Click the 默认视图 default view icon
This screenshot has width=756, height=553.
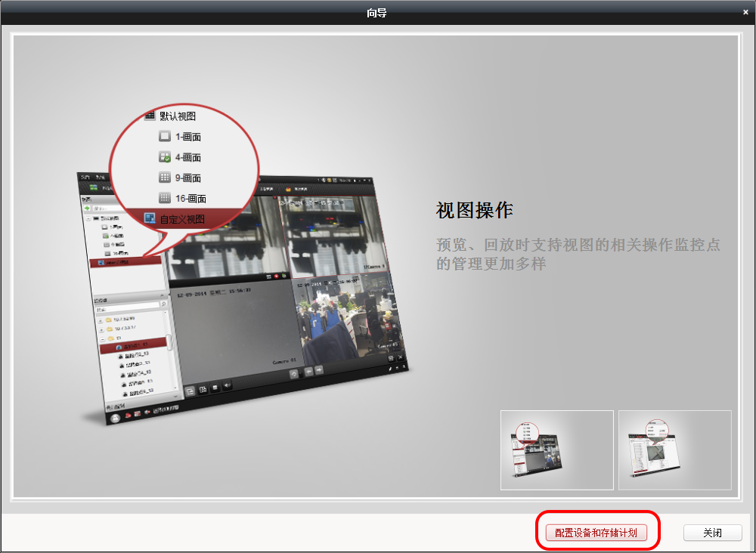[x=150, y=116]
